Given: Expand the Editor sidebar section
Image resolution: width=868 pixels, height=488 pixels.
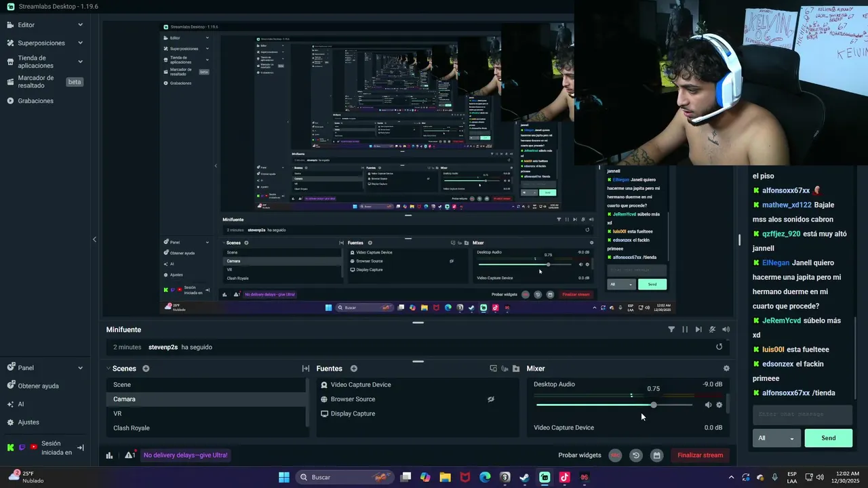Looking at the screenshot, I should pos(80,25).
